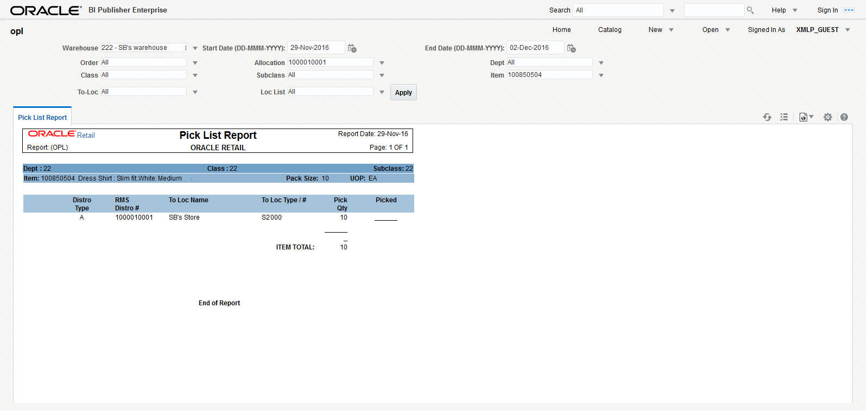The image size is (868, 417).
Task: Click 'ORACLE RETAIL' subtitle in the report
Action: click(218, 147)
